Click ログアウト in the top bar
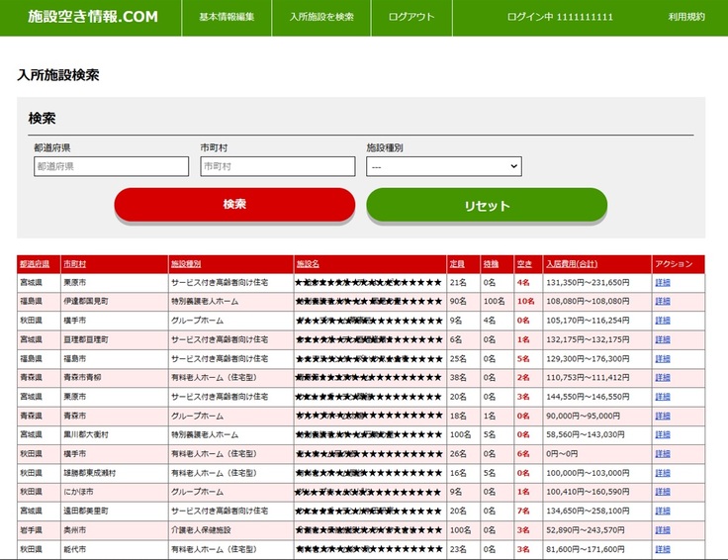This screenshot has height=560, width=728. click(x=411, y=18)
